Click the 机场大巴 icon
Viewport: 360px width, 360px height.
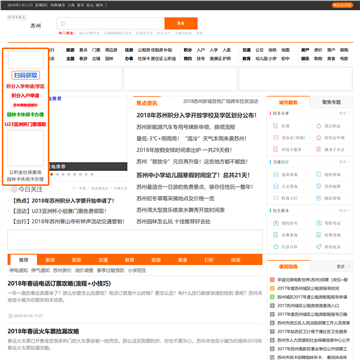[275, 198]
